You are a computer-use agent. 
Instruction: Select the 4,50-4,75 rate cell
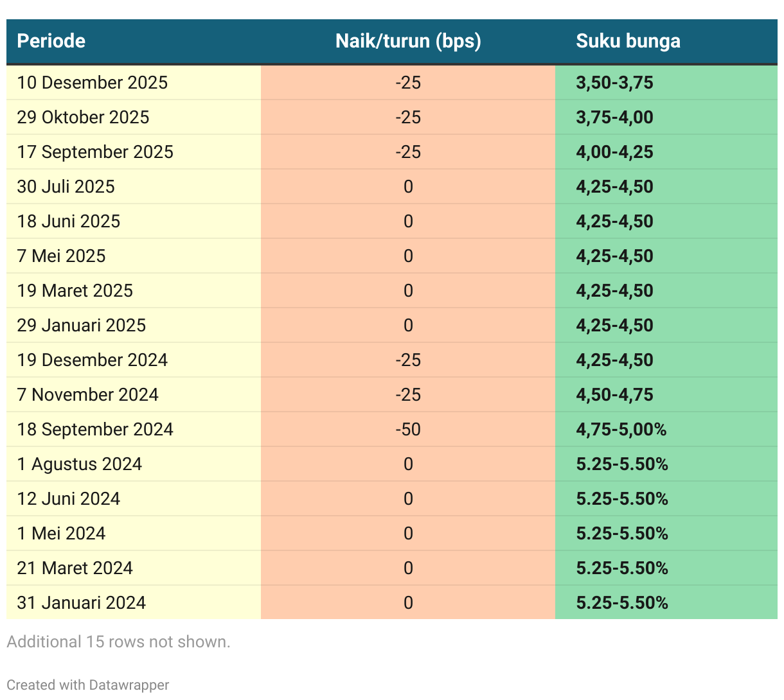[614, 395]
